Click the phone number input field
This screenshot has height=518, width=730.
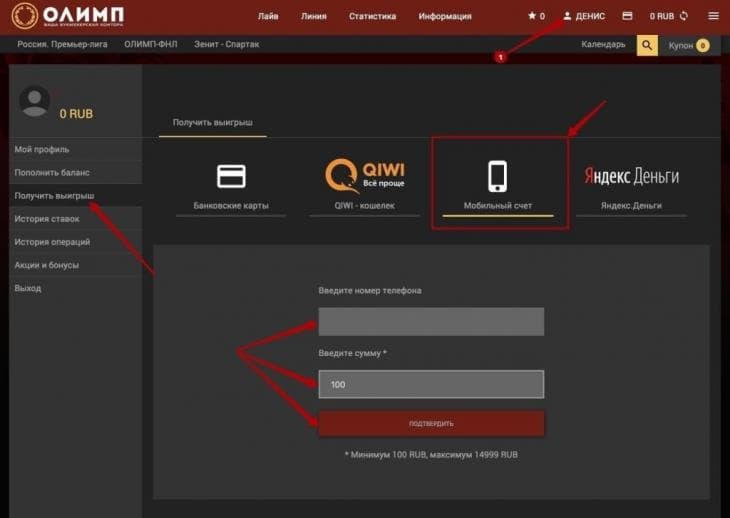(x=431, y=321)
